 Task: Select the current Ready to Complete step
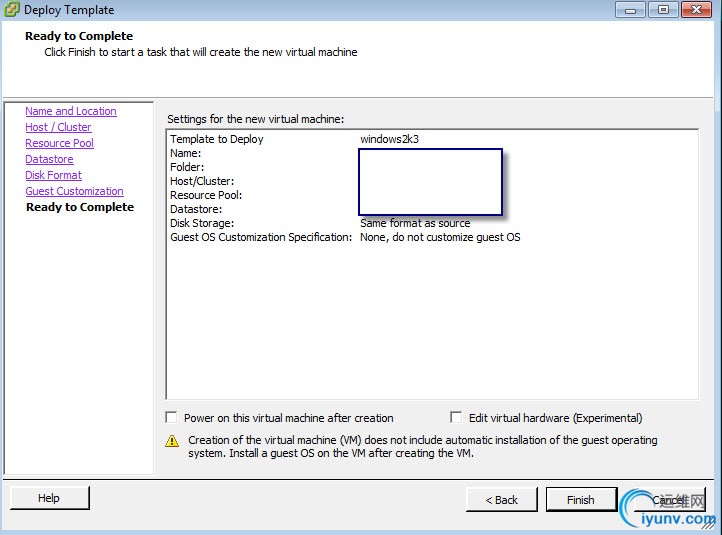[80, 207]
